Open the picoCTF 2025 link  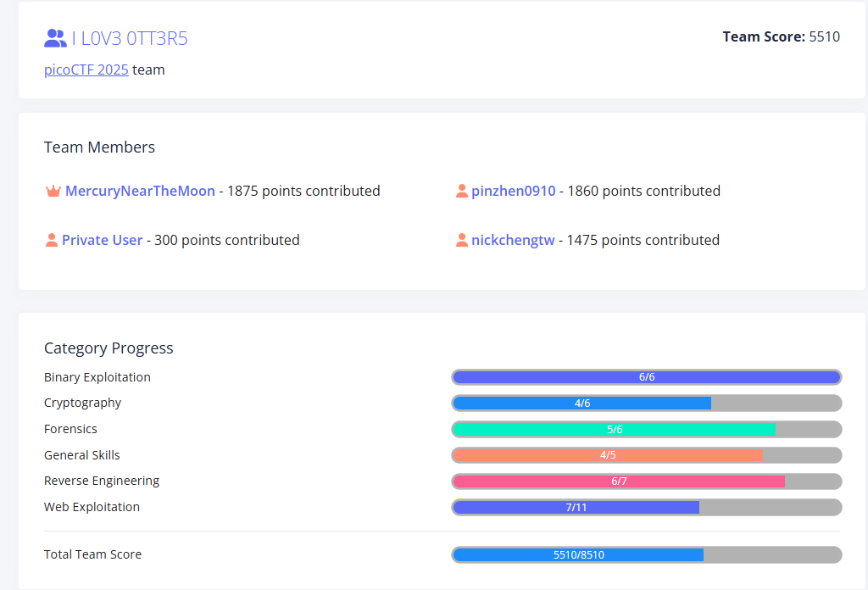tap(86, 70)
